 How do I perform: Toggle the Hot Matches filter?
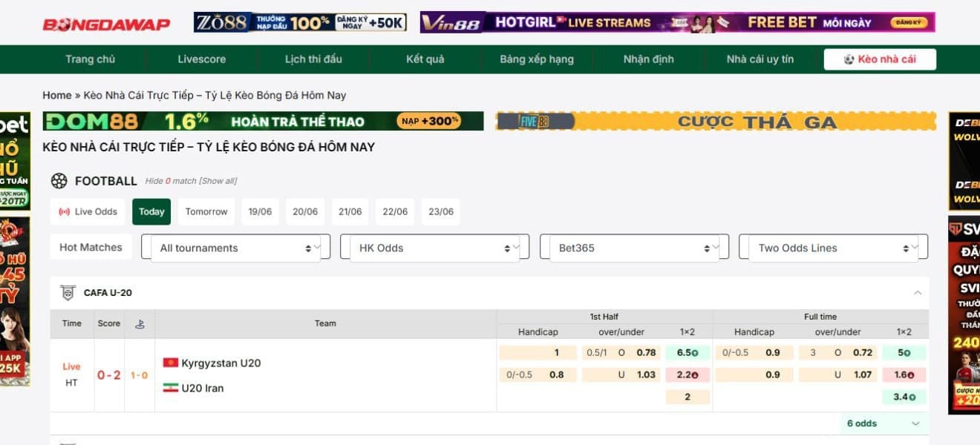pos(91,248)
